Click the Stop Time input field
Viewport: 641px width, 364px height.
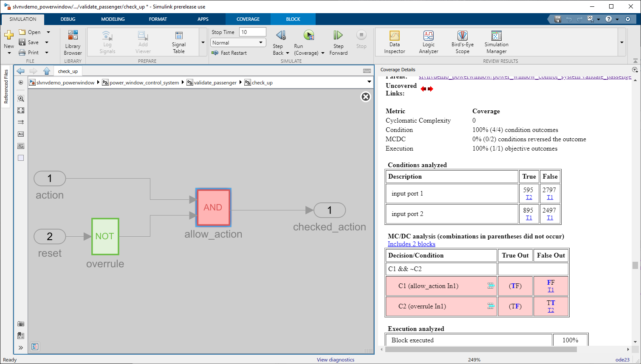point(253,32)
